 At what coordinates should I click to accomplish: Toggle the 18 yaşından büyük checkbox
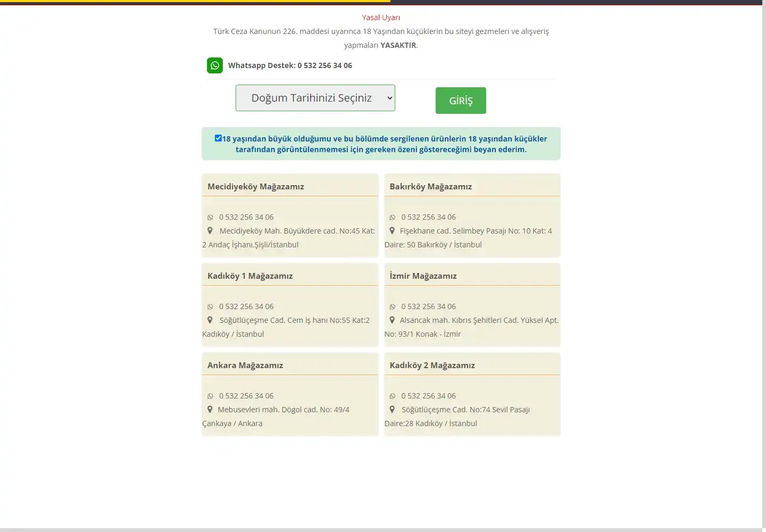(218, 138)
